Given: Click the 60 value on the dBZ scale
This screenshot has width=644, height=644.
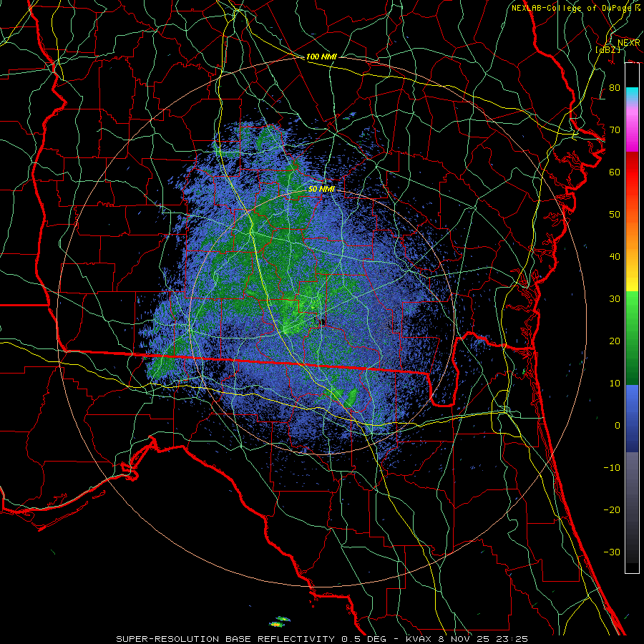Looking at the screenshot, I should point(615,172).
